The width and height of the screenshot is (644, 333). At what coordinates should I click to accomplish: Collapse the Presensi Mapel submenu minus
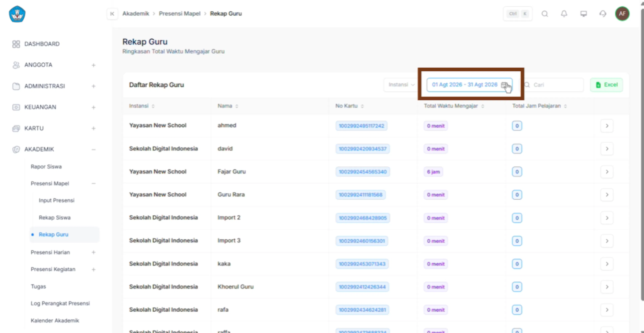[x=94, y=184]
